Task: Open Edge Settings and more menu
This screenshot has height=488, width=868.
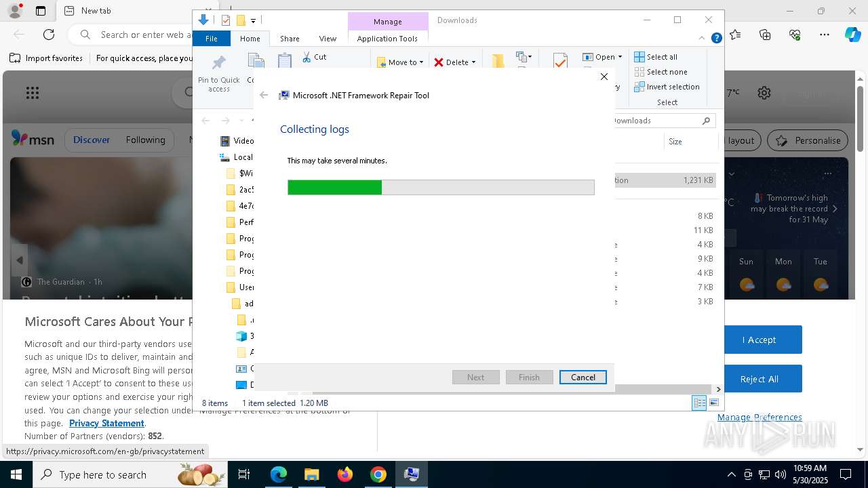Action: [x=825, y=34]
